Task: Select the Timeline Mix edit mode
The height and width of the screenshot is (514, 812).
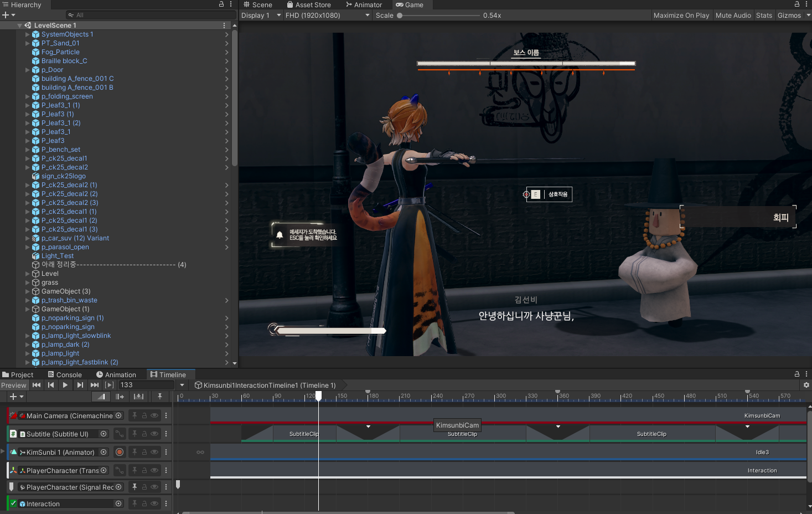Action: pyautogui.click(x=101, y=397)
